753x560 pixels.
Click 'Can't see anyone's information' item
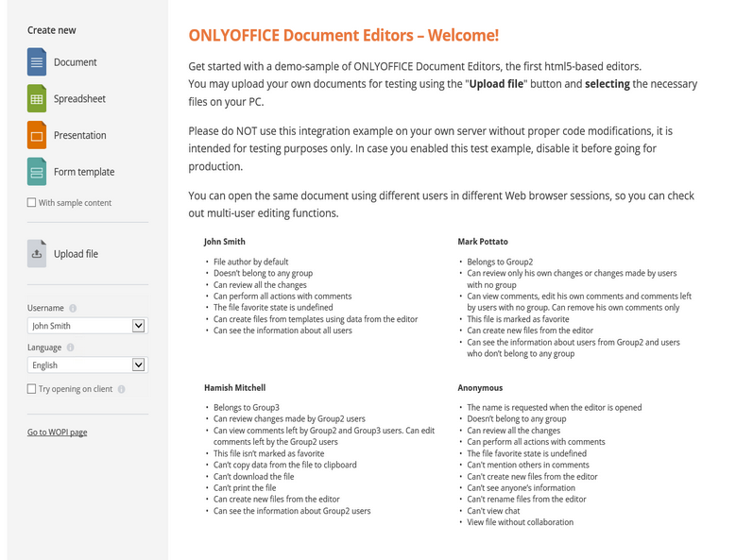521,488
